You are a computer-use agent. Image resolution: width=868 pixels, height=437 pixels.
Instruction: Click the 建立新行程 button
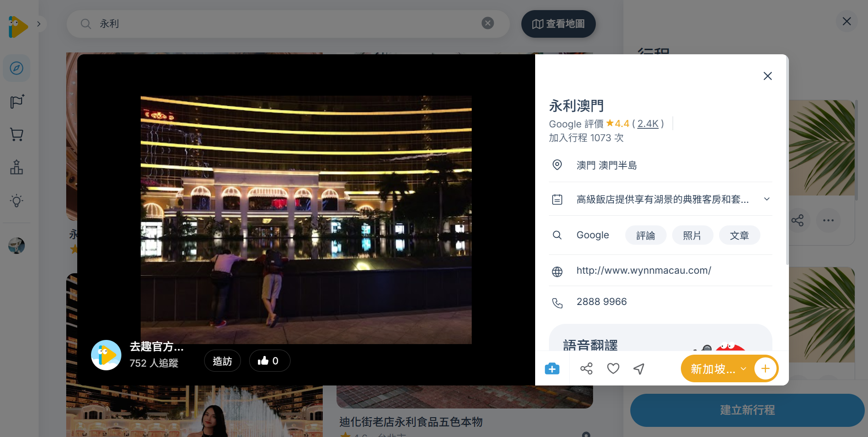[x=747, y=410]
